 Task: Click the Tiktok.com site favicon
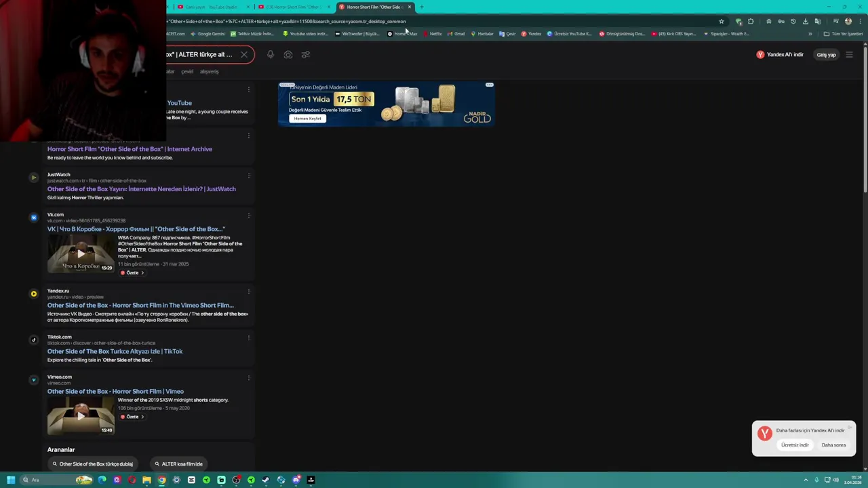click(x=33, y=340)
